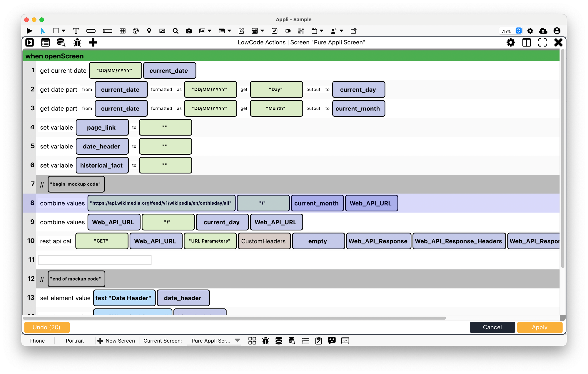588x374 pixels.
Task: Close the LowCode Actions editor
Action: coord(558,43)
